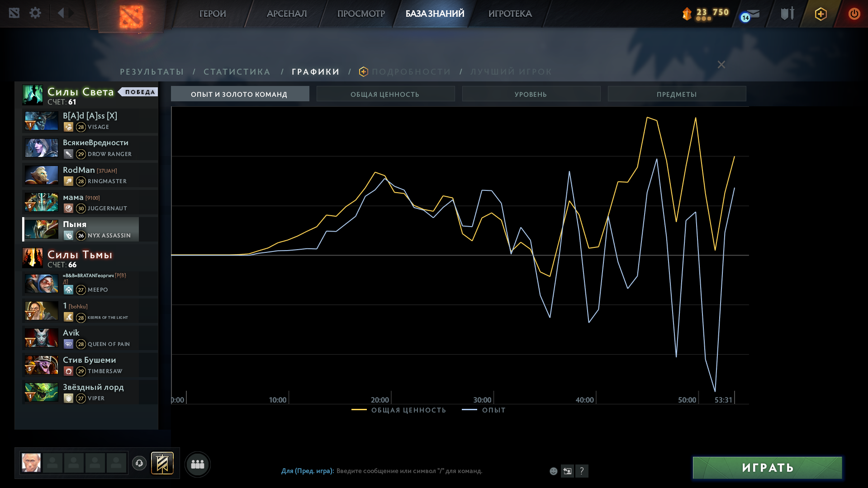Show the УРОВЕНЬ graph

531,94
